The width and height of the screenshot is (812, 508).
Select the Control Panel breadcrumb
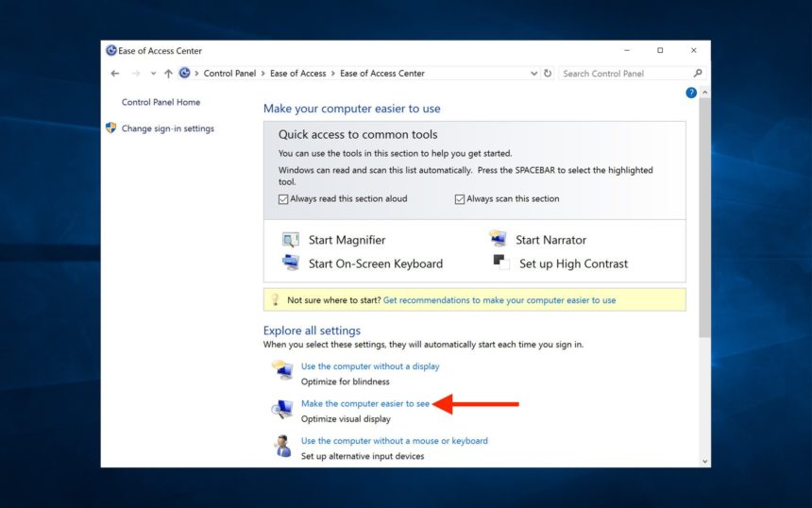(x=229, y=74)
